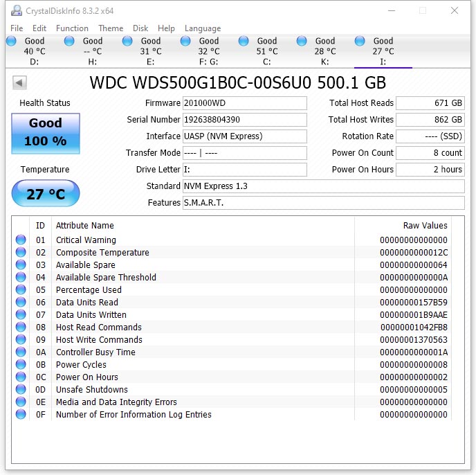
Task: Click status dot for Power Cycles
Action: point(21,364)
